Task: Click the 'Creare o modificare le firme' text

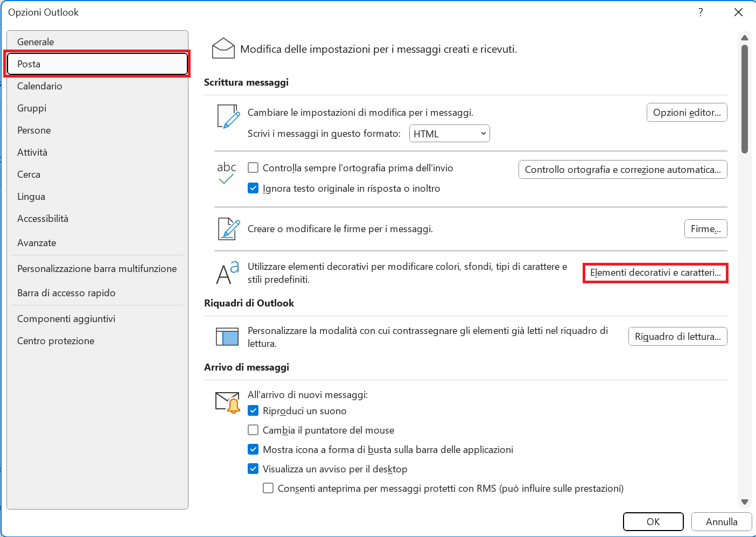Action: tap(340, 229)
